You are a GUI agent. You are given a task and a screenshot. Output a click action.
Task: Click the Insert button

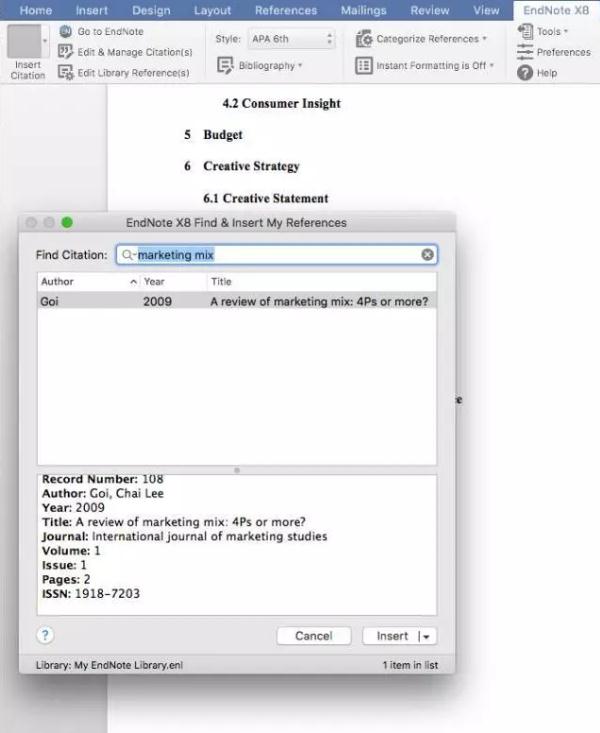coord(390,636)
